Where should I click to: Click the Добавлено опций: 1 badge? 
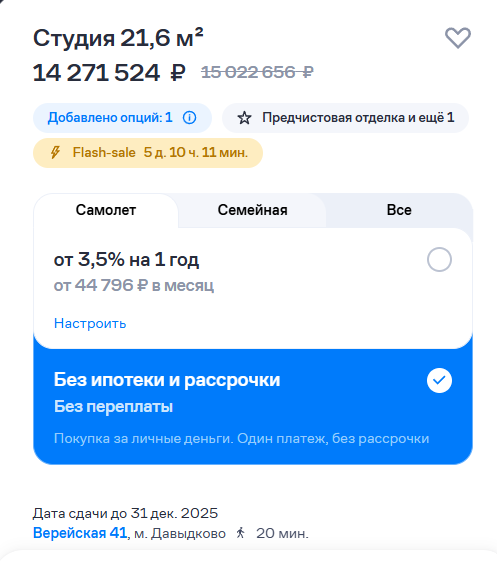click(122, 118)
